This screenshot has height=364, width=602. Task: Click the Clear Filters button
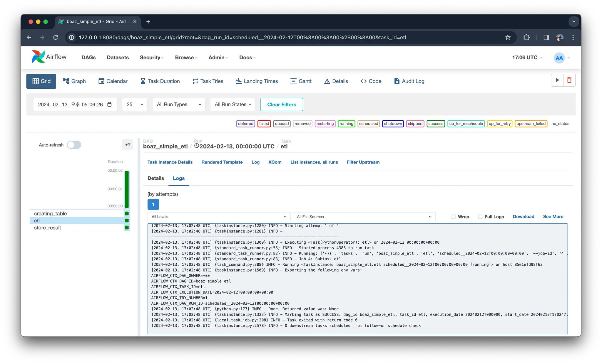281,105
